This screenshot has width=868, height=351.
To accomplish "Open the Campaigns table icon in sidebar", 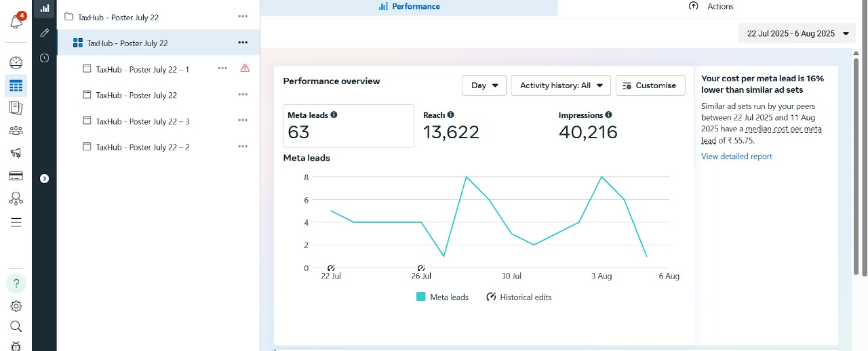I will [x=16, y=86].
